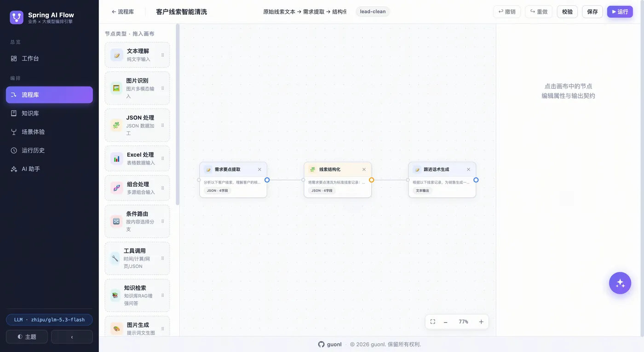Click the drag handle on 文本理解 card
The image size is (644, 352).
tap(162, 55)
